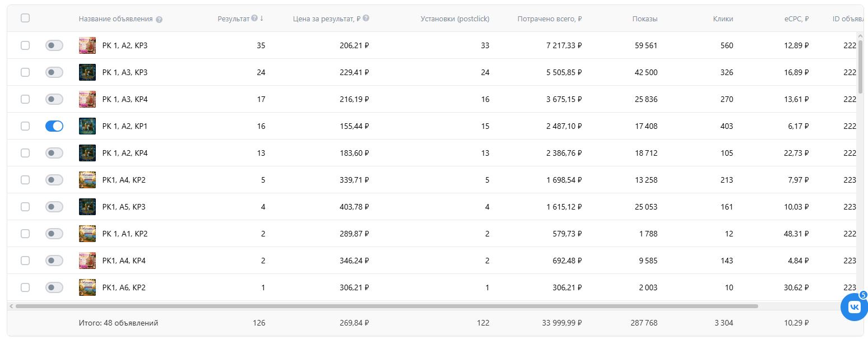Sort by the Клики column header
Screen dimensions: 868x339
pyautogui.click(x=723, y=18)
